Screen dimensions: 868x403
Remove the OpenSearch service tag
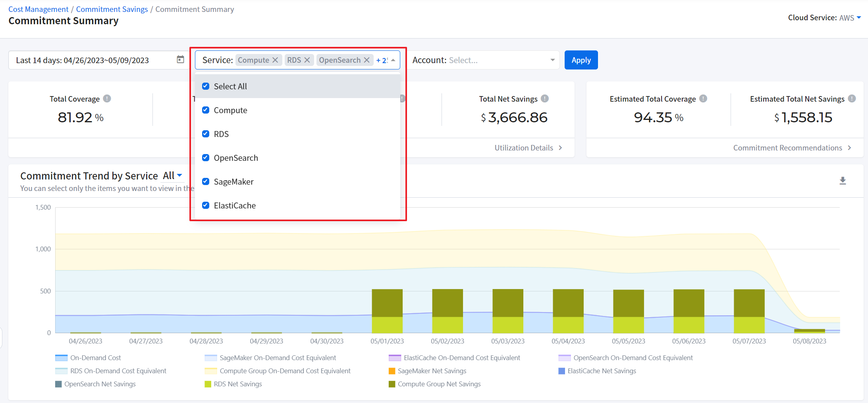pos(366,60)
